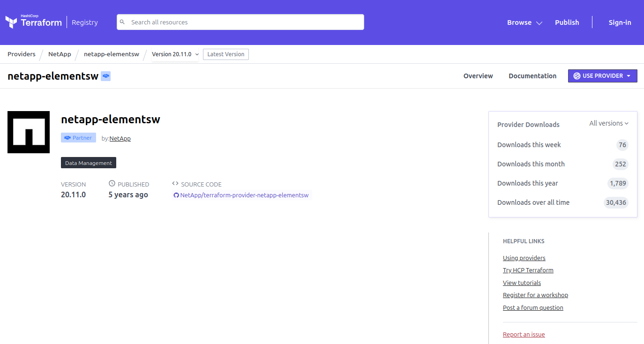This screenshot has width=644, height=344.
Task: Open the Publish menu
Action: coord(567,22)
